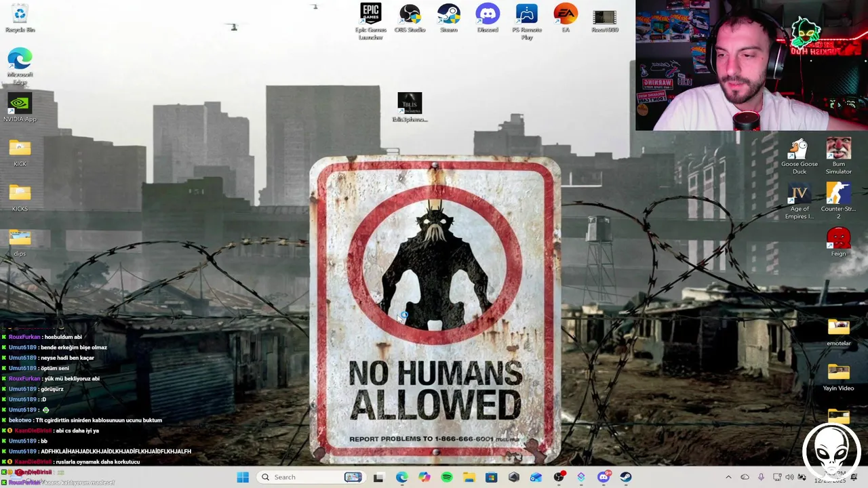The height and width of the screenshot is (488, 868).
Task: Select the Bum Simulator shortcut
Action: coord(839,156)
